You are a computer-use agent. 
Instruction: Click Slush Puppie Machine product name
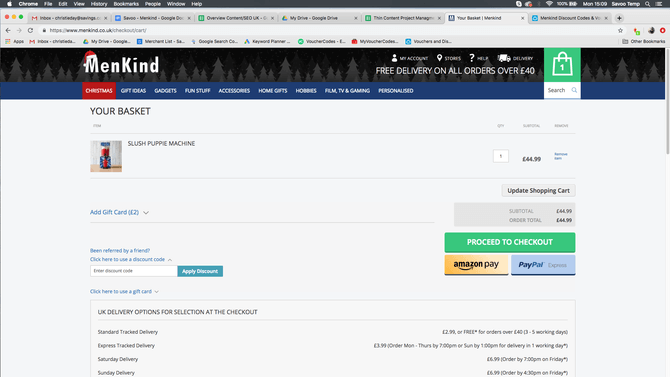tap(161, 144)
